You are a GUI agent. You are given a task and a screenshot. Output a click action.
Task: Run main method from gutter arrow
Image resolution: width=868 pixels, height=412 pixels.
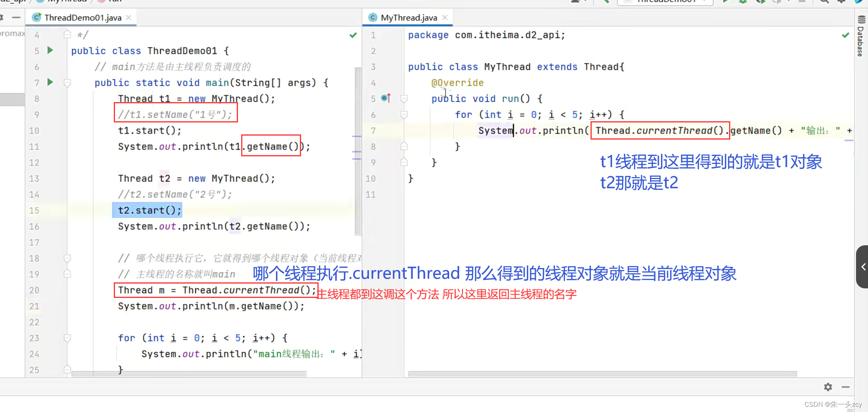(x=50, y=82)
